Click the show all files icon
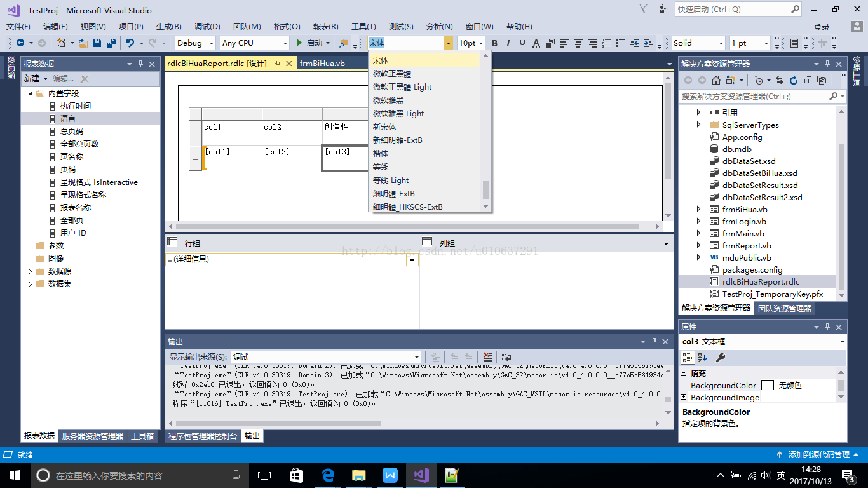 822,80
